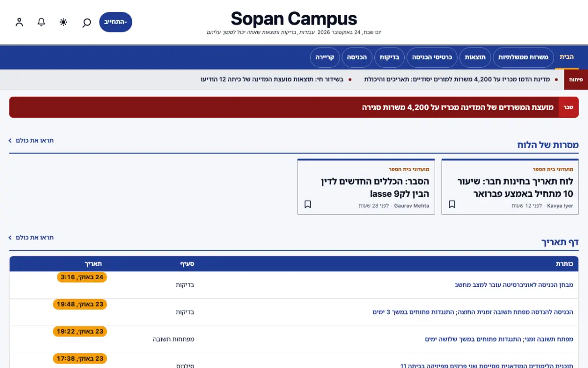The height and width of the screenshot is (368, 588).
Task: Open the תוצאות navigation tab
Action: [475, 57]
